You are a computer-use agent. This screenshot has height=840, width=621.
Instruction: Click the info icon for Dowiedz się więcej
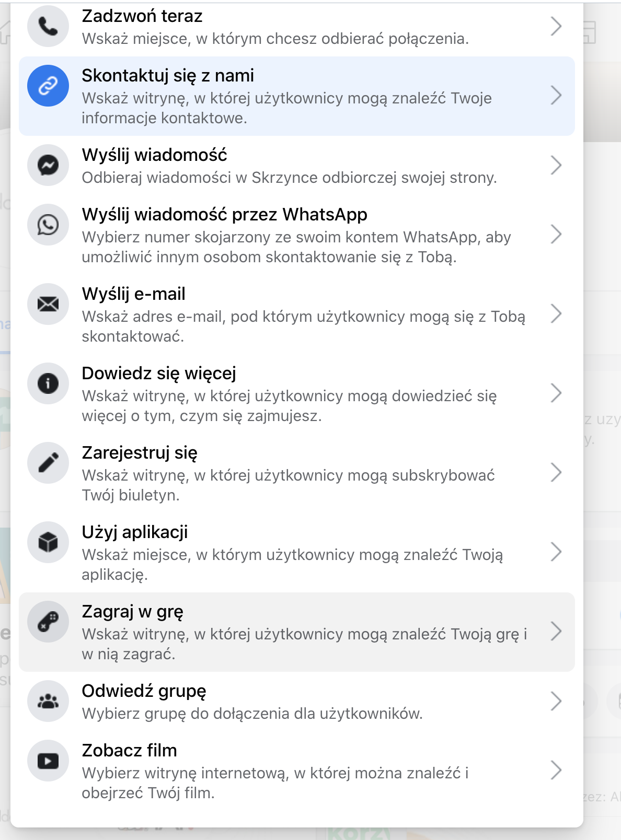(x=48, y=383)
